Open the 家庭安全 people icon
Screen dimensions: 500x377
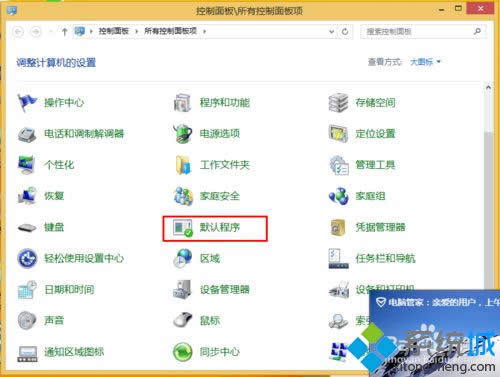pos(183,196)
